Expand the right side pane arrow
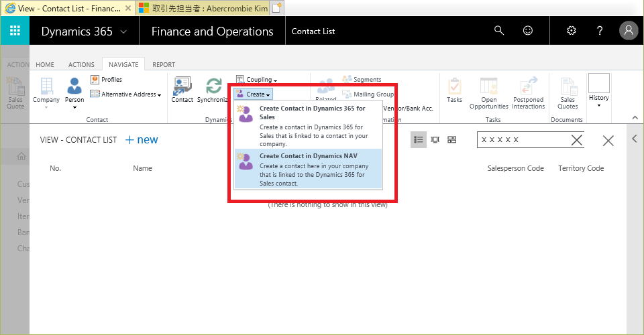 point(635,139)
